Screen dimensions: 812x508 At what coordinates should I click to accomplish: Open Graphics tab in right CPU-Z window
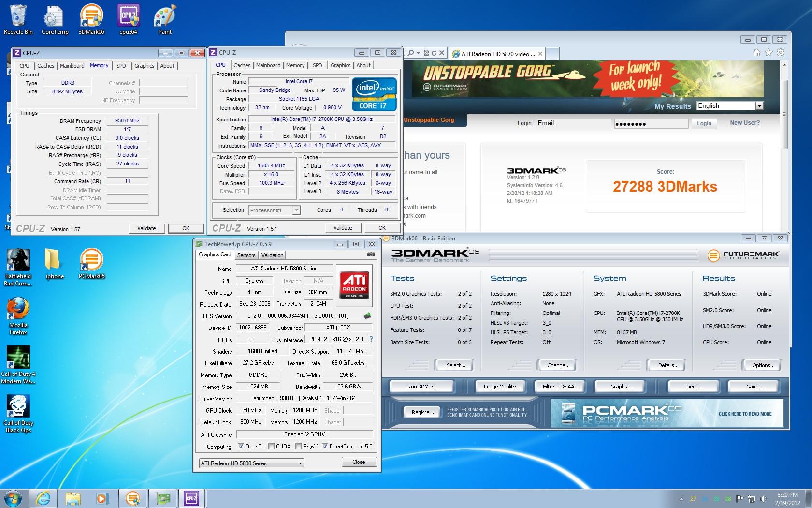[341, 65]
